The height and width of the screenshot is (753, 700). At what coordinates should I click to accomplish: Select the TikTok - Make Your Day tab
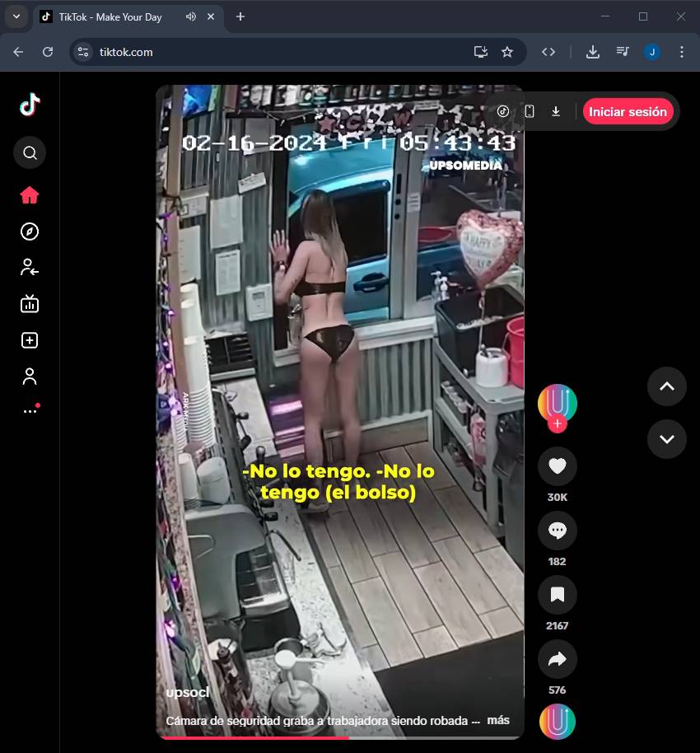tap(110, 16)
